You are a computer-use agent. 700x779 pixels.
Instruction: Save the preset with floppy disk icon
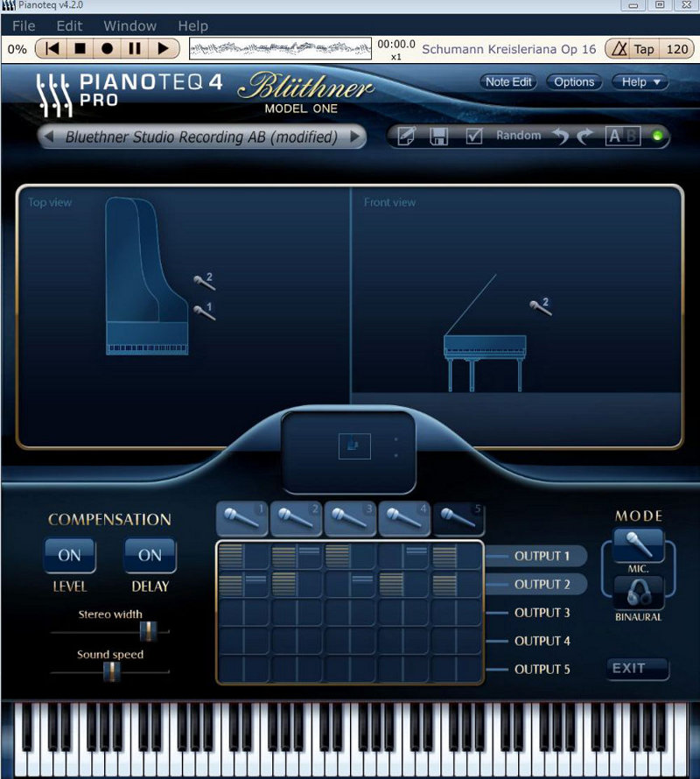coord(438,137)
